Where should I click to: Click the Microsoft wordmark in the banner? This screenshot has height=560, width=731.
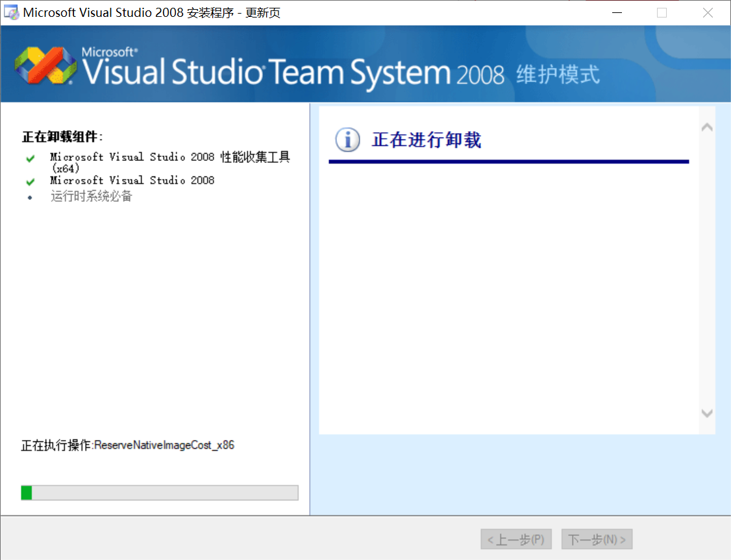(107, 51)
